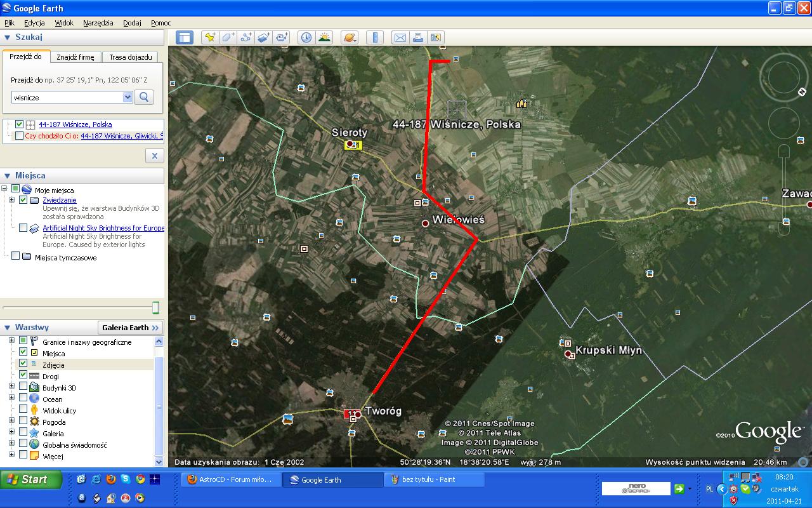Click the Add Image Overlay icon
This screenshot has width=812, height=508.
(263, 37)
